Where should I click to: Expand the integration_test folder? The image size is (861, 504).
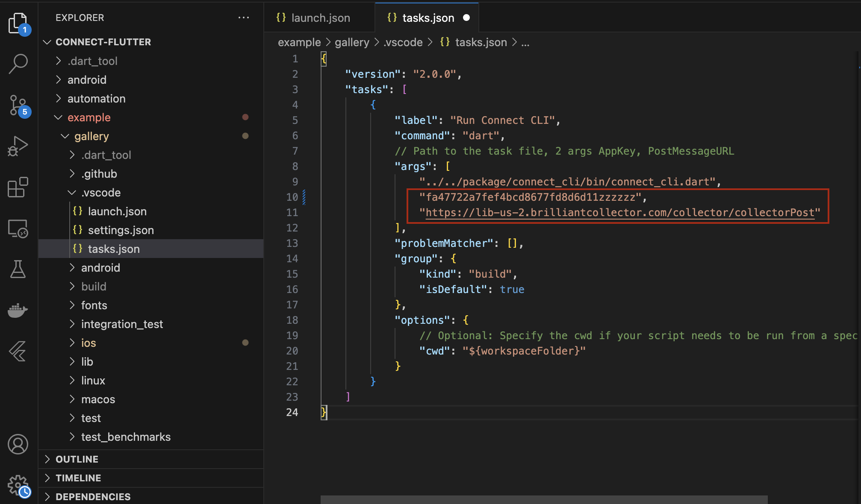pos(151,324)
